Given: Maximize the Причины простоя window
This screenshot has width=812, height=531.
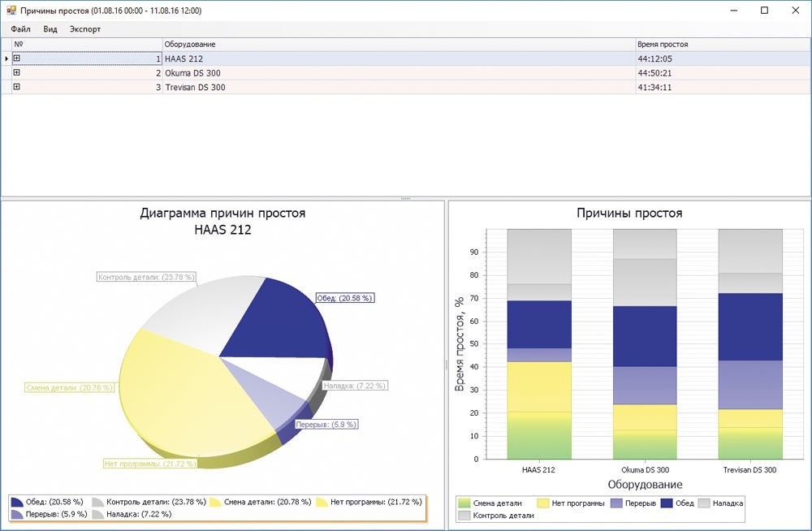Looking at the screenshot, I should (x=764, y=11).
